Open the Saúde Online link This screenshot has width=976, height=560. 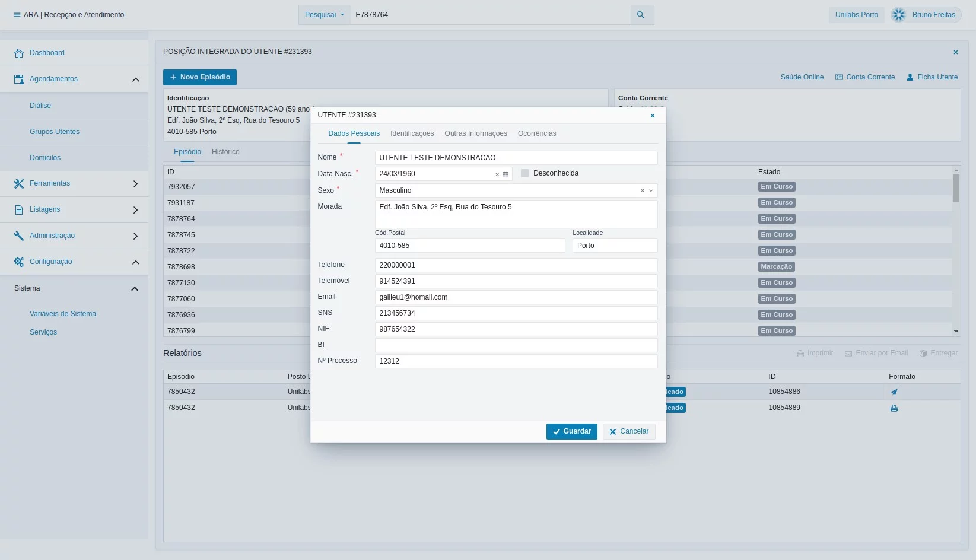pyautogui.click(x=802, y=77)
